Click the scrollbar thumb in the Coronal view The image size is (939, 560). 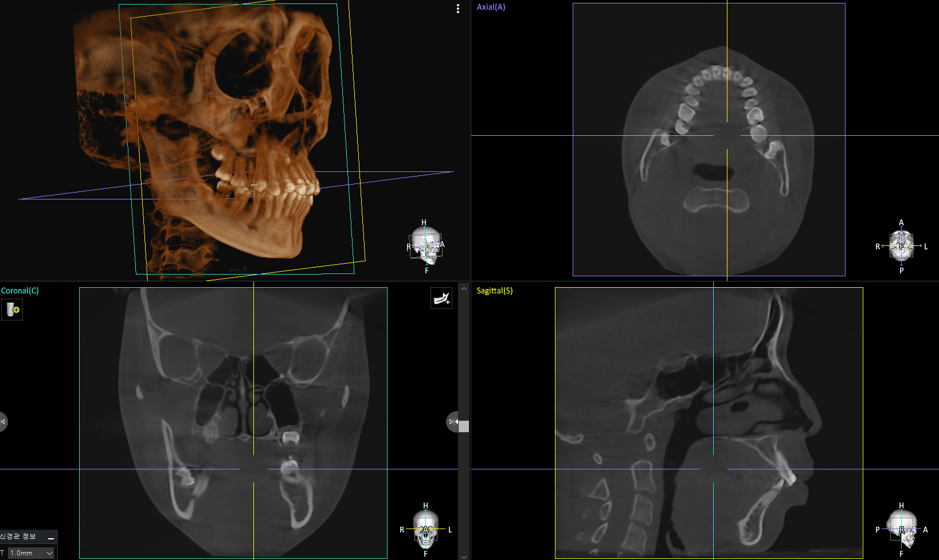(x=464, y=426)
